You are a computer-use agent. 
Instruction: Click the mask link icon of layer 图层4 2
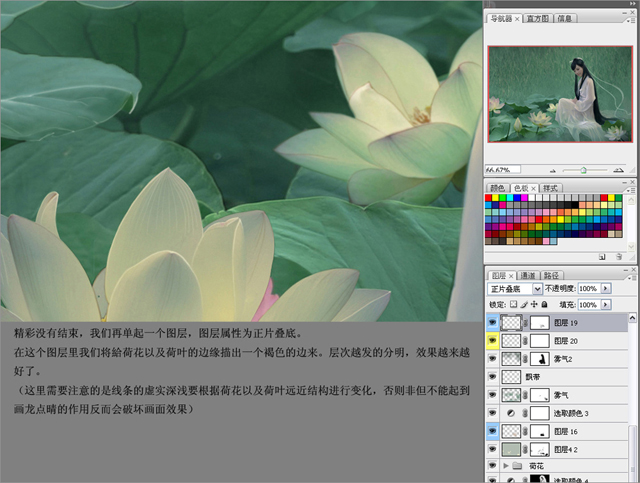pyautogui.click(x=526, y=450)
